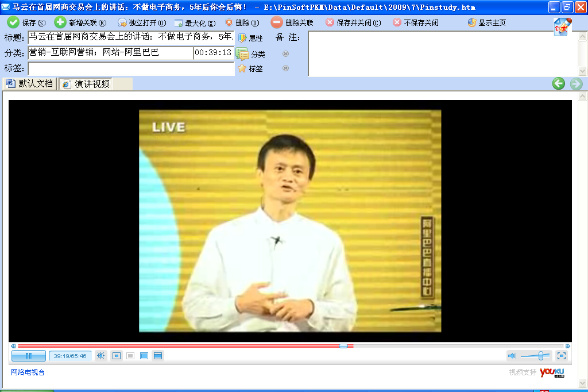Screen dimensions: 588x392
Task: Select the 演讲视频 tab
Action: [x=86, y=84]
